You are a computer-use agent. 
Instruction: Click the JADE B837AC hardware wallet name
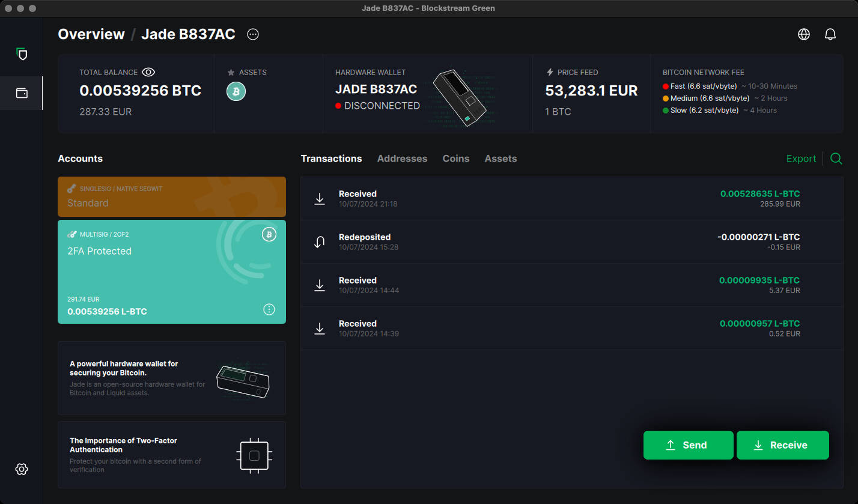pos(376,89)
